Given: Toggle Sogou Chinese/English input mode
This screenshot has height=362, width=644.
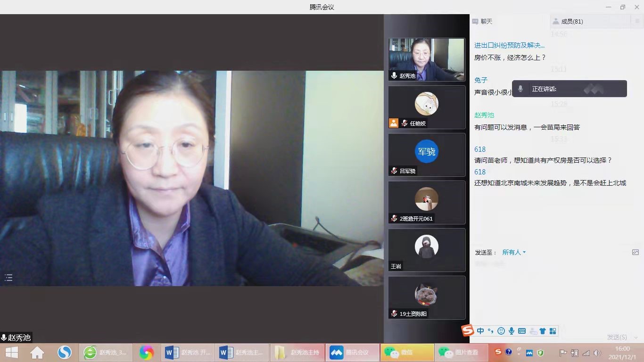Looking at the screenshot, I should coord(480,331).
